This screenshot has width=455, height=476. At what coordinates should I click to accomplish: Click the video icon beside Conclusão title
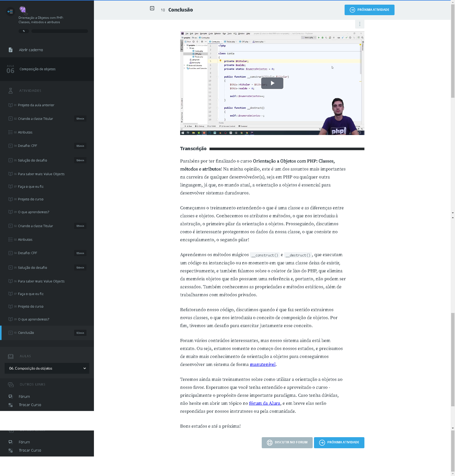152,8
